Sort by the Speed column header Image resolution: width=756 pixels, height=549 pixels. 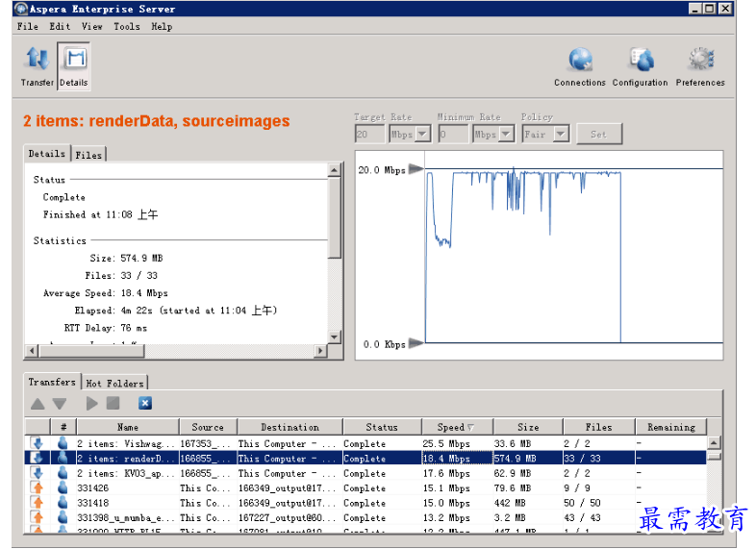[457, 427]
